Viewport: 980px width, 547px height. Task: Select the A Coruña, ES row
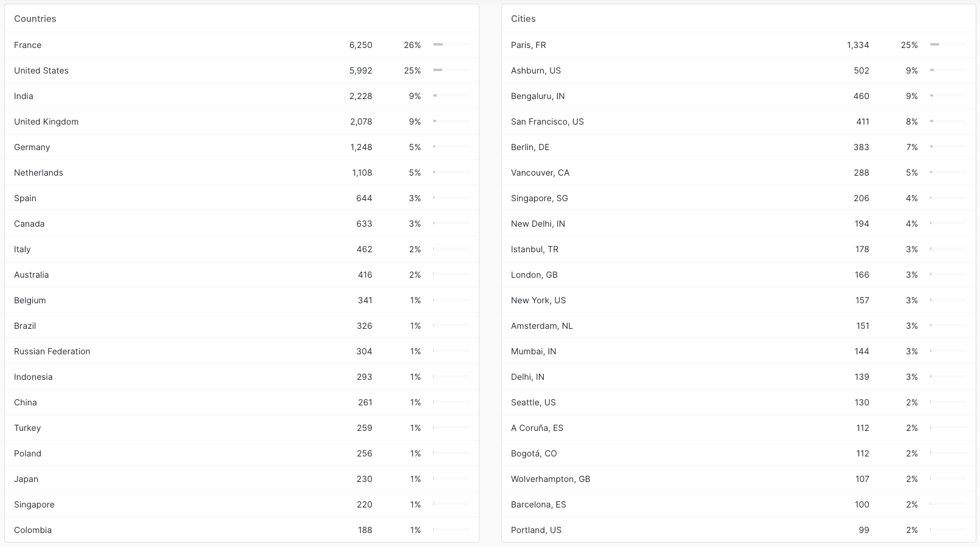(537, 428)
